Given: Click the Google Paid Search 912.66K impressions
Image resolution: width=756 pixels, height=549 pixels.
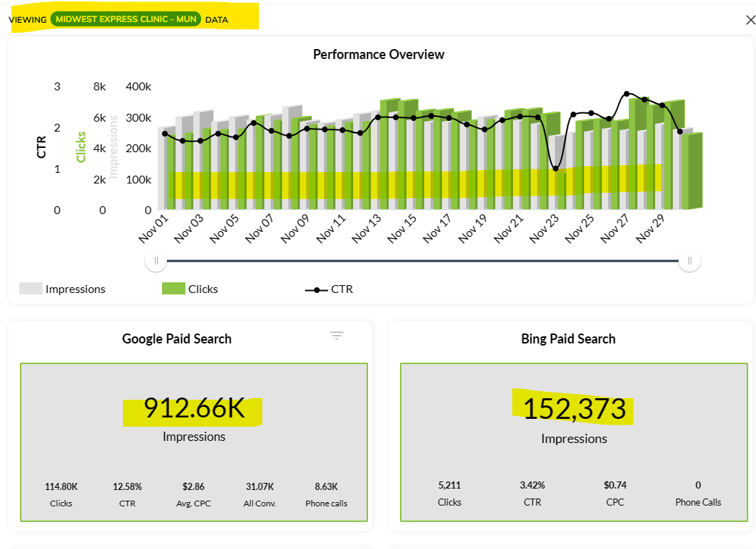Looking at the screenshot, I should tap(193, 410).
